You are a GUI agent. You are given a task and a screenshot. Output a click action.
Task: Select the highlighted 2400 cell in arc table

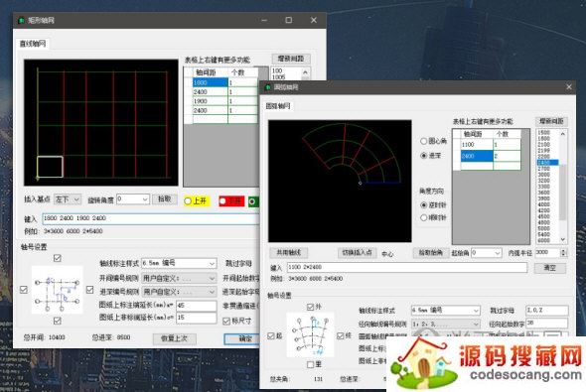pyautogui.click(x=477, y=156)
